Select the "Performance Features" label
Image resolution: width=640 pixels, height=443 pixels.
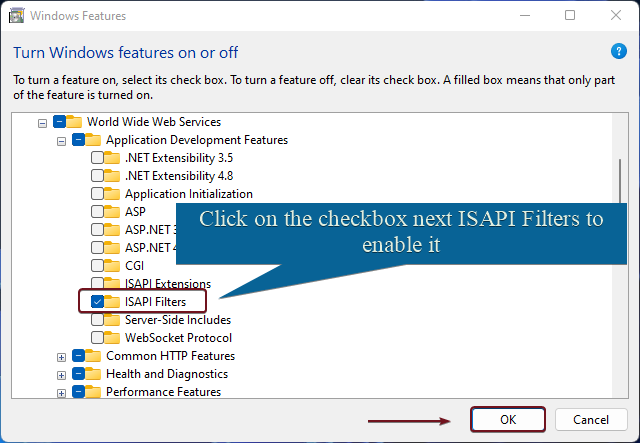(x=163, y=392)
